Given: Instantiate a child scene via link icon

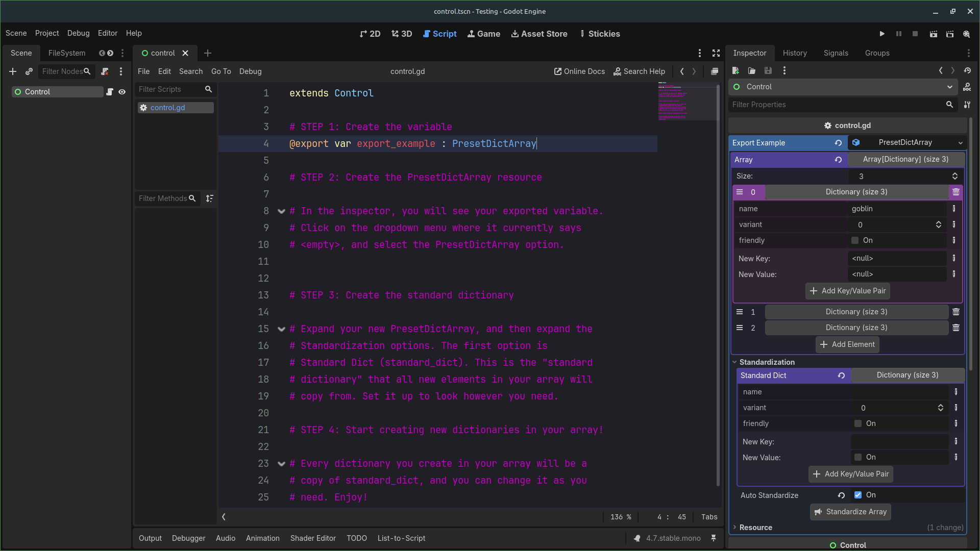Looking at the screenshot, I should [x=29, y=71].
